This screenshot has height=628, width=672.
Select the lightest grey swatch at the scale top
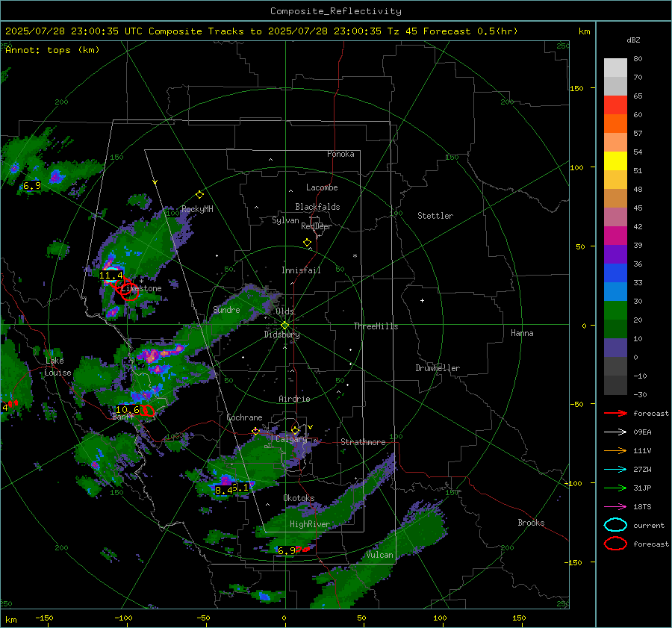point(615,68)
